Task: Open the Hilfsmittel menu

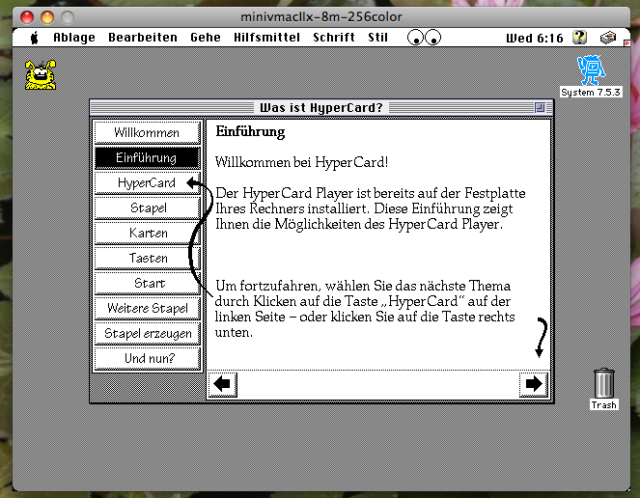Action: [267, 38]
